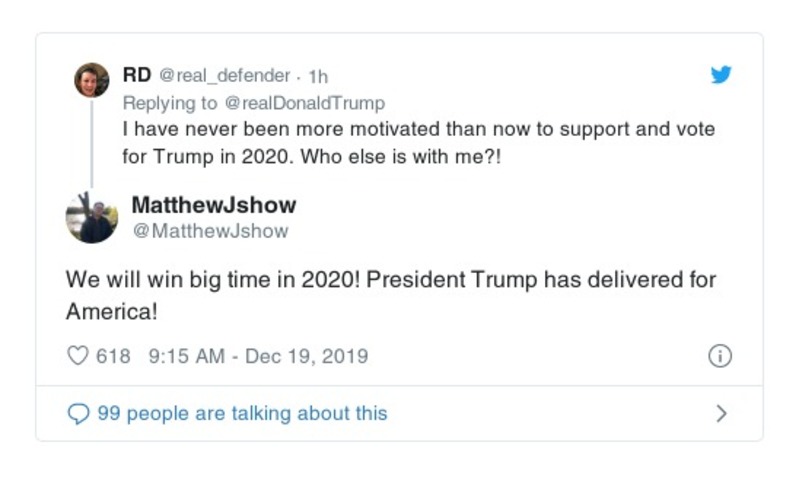799x490 pixels.
Task: Open MatthewJshow's profile avatar photo
Action: (x=91, y=216)
